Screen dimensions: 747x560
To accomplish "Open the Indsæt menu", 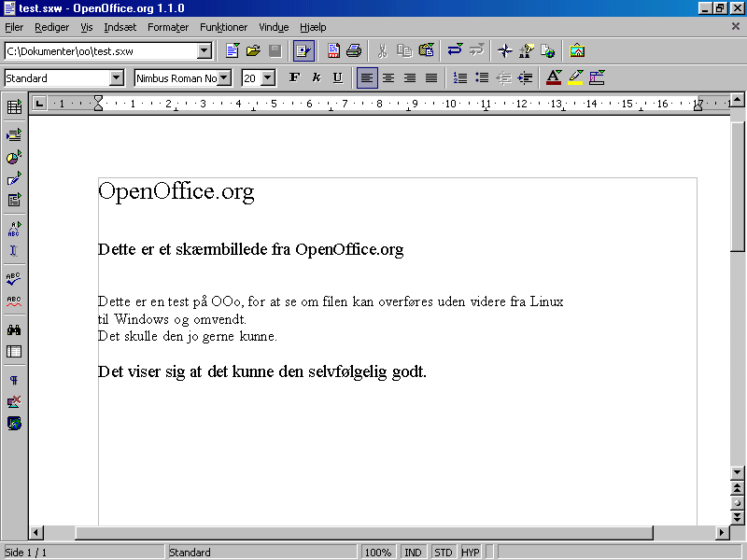I will click(120, 27).
